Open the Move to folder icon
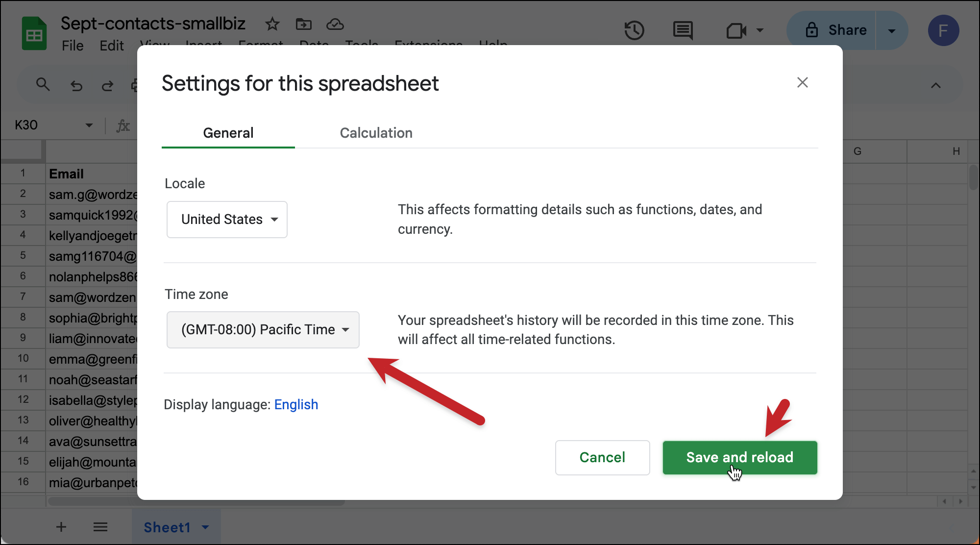The width and height of the screenshot is (980, 545). [304, 24]
